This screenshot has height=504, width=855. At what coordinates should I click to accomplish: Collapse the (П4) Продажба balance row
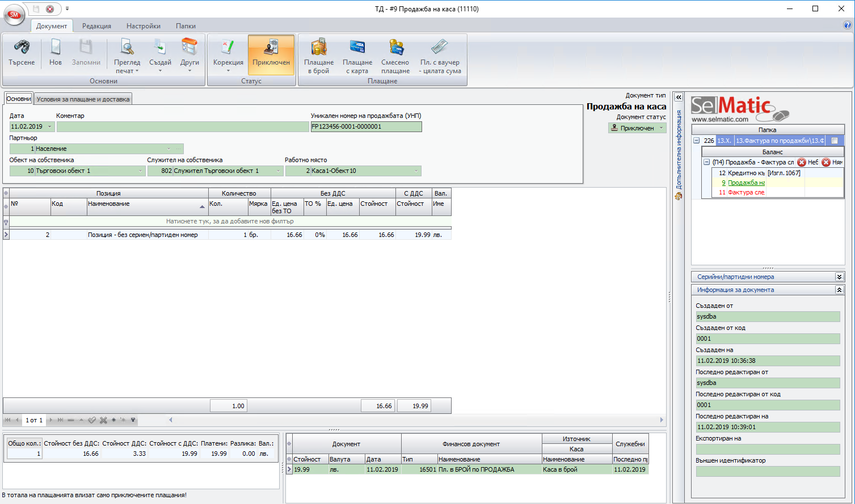coord(706,162)
